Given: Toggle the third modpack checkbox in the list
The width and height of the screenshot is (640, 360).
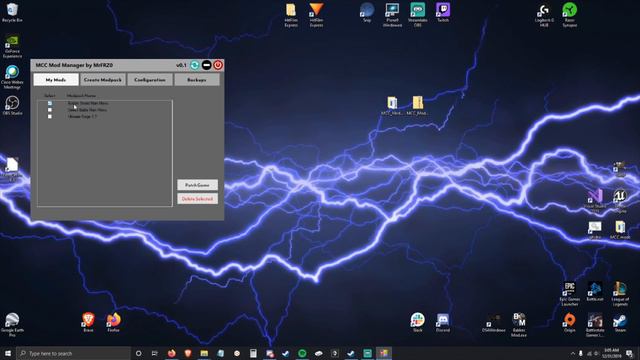Looking at the screenshot, I should point(50,116).
